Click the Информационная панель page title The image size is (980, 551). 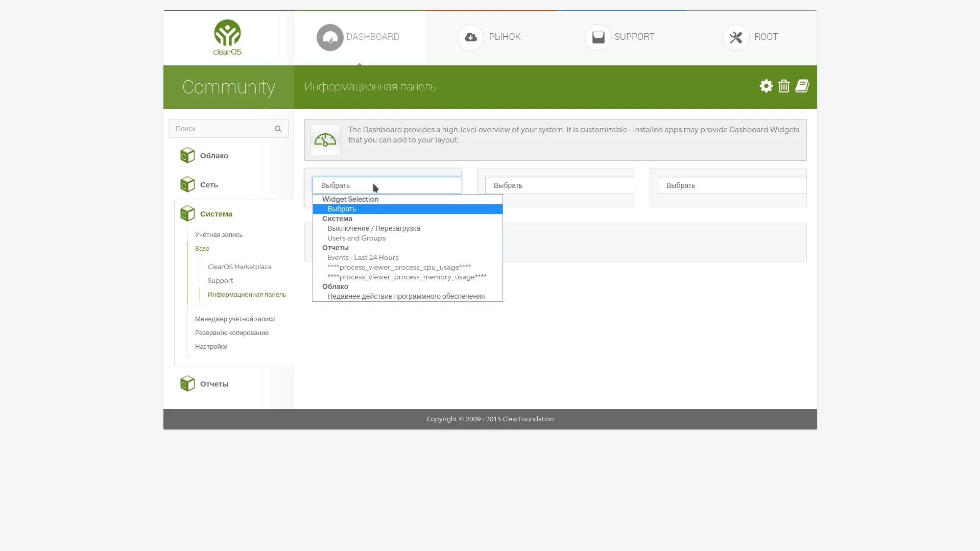click(x=370, y=87)
